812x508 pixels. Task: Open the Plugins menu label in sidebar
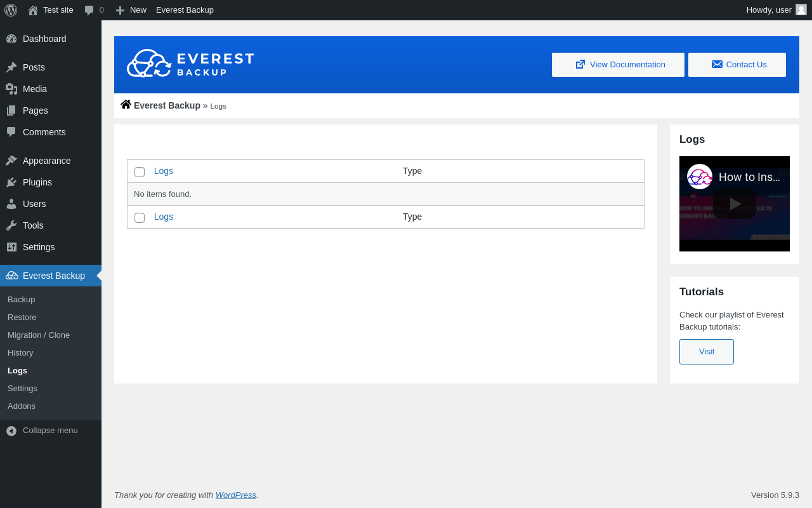(37, 182)
